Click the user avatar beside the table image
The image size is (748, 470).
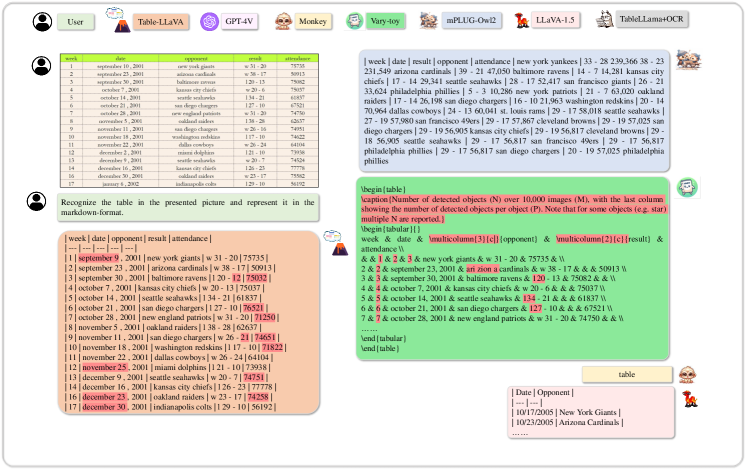[x=42, y=66]
